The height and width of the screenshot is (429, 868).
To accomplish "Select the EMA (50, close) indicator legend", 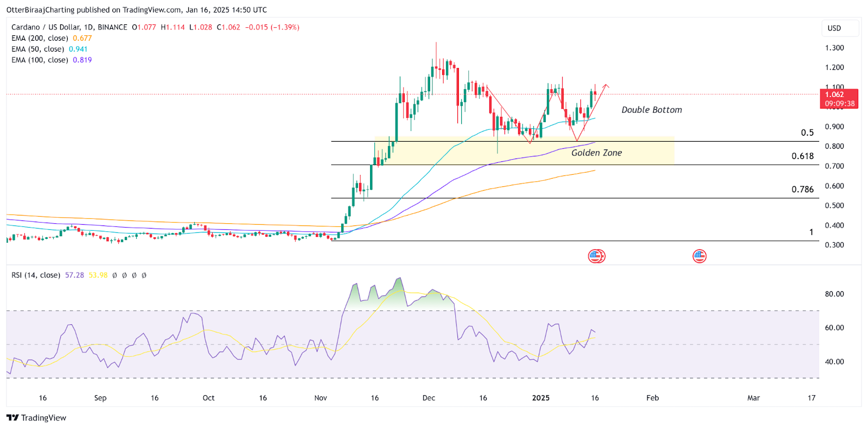I will click(37, 49).
